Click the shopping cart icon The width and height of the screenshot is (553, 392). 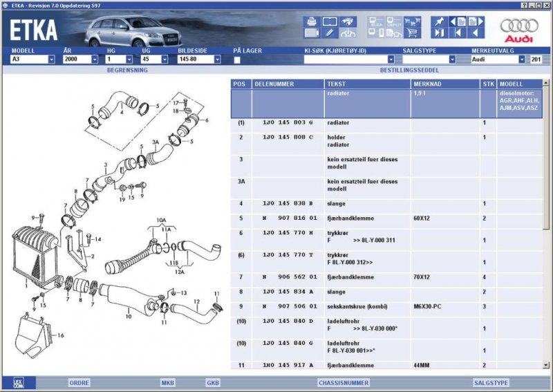tap(412, 33)
